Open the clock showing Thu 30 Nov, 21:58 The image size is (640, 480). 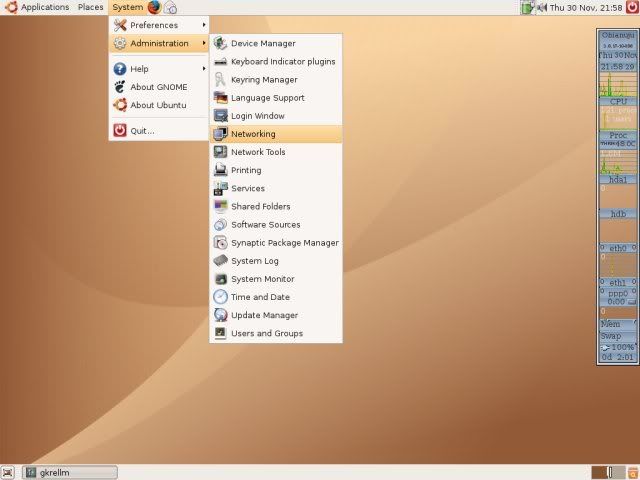586,7
